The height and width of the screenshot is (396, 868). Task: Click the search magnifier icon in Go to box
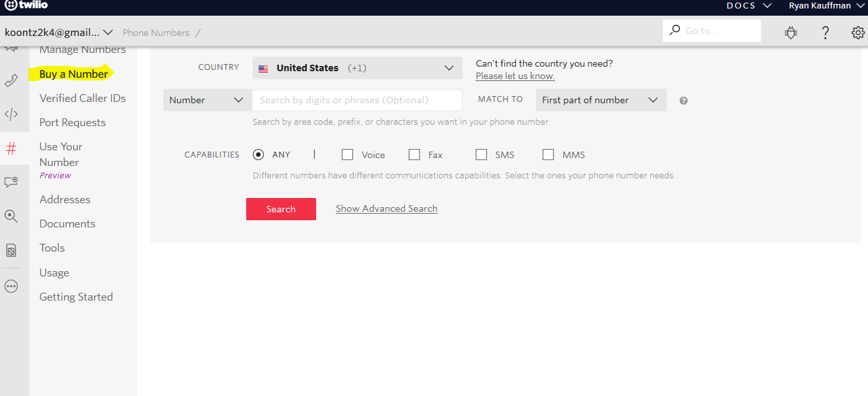point(675,30)
